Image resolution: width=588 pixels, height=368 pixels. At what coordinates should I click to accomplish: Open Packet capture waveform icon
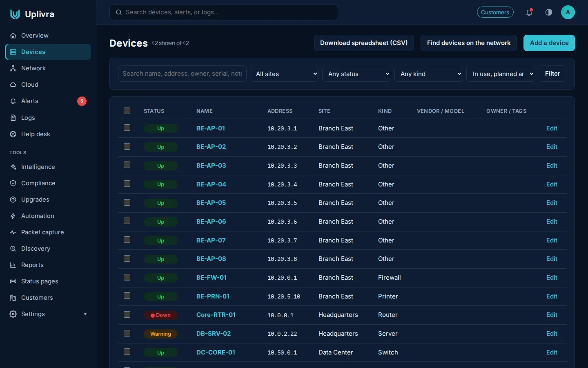pos(13,232)
